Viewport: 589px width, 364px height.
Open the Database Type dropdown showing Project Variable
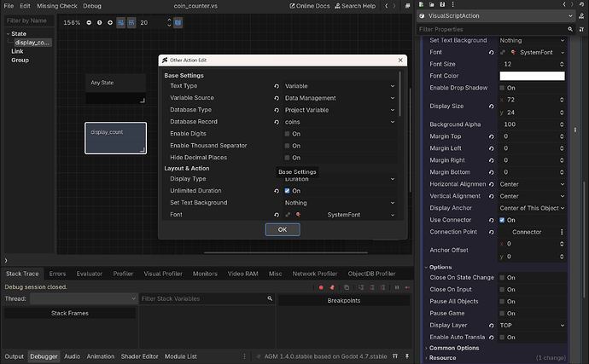pyautogui.click(x=340, y=110)
